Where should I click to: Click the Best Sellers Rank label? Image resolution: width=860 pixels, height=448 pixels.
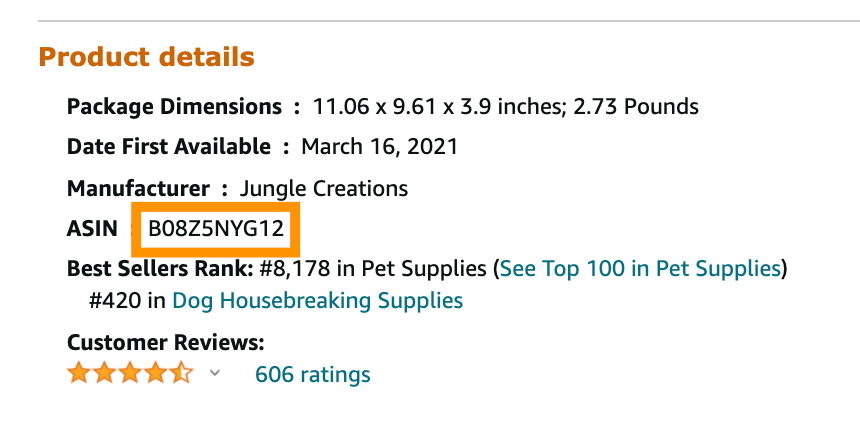160,269
